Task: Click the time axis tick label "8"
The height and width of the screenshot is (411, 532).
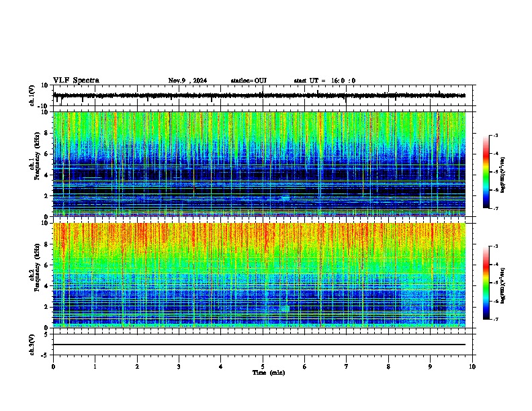Action: click(388, 367)
